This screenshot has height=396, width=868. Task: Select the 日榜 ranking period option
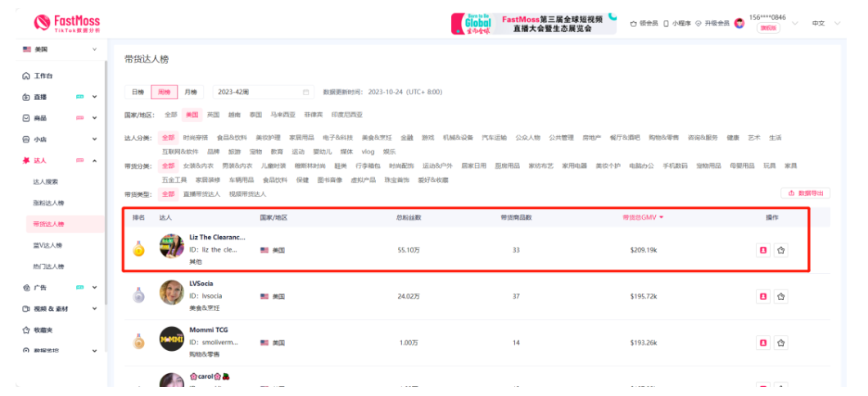coord(138,92)
